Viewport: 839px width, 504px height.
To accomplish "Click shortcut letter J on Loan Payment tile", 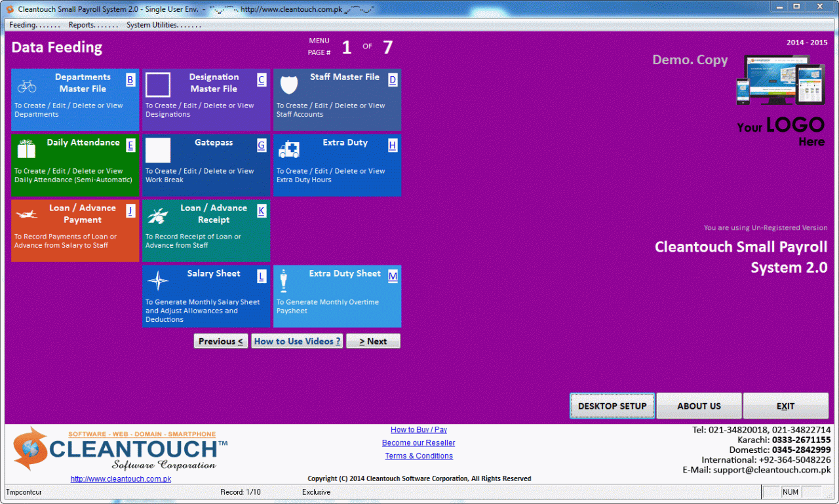I will pos(130,211).
